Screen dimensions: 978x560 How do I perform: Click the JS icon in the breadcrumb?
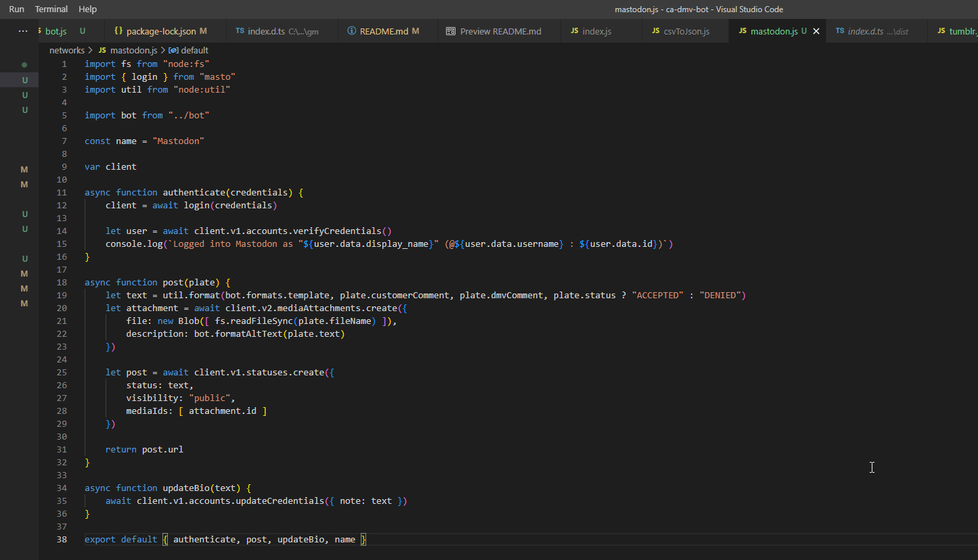(103, 50)
